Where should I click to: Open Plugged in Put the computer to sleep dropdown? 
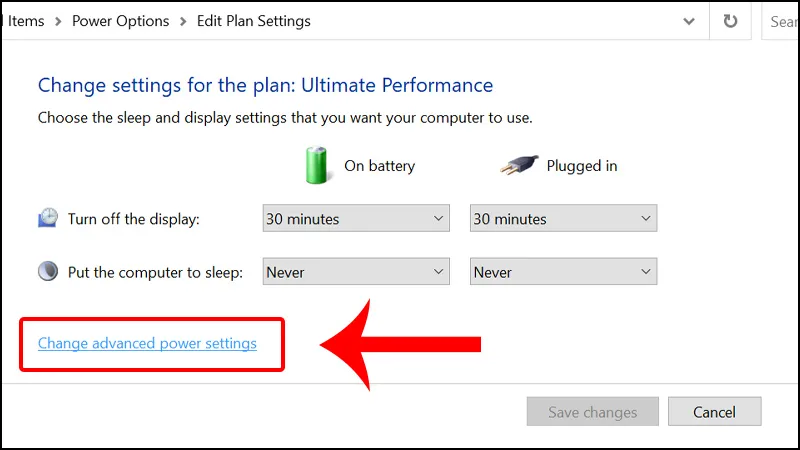pyautogui.click(x=563, y=272)
